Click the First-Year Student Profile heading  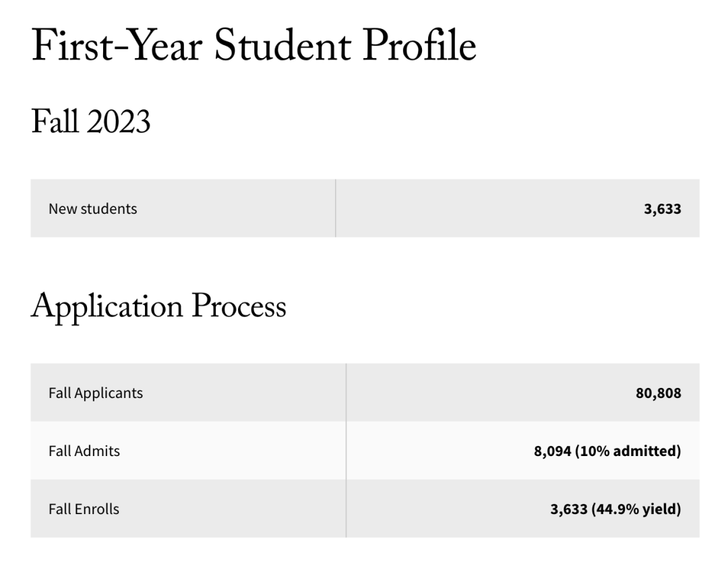click(254, 46)
